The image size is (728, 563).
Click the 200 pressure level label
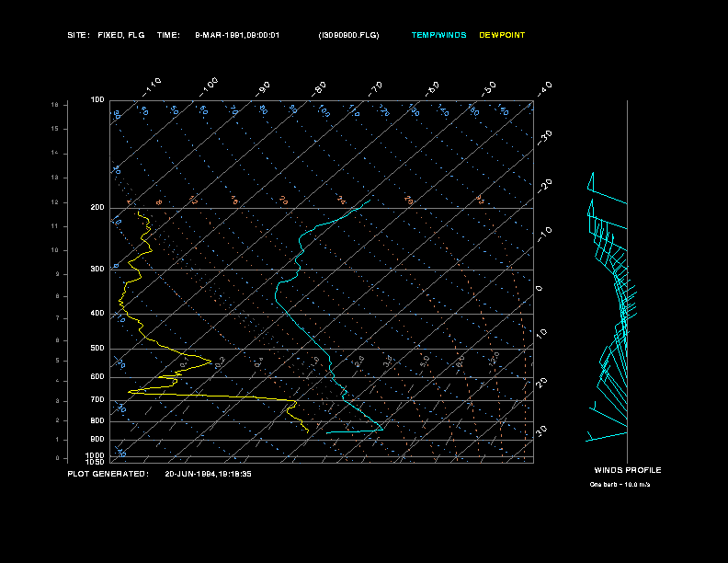click(x=97, y=207)
